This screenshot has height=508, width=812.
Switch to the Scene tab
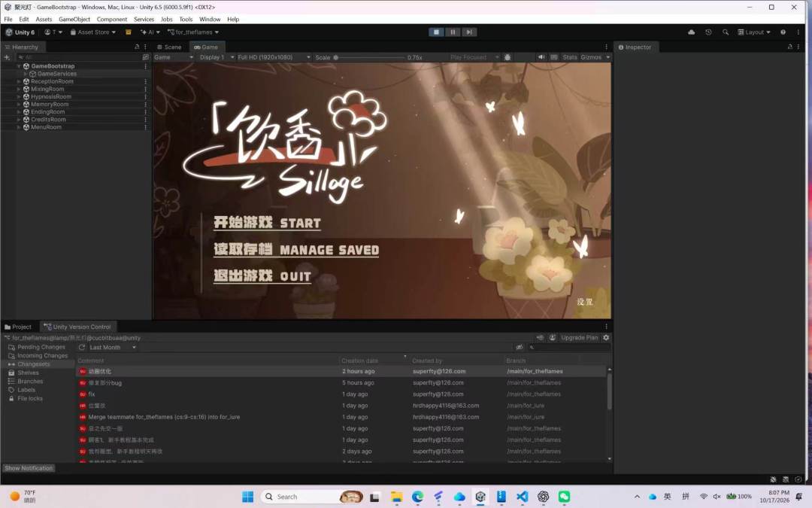(169, 47)
